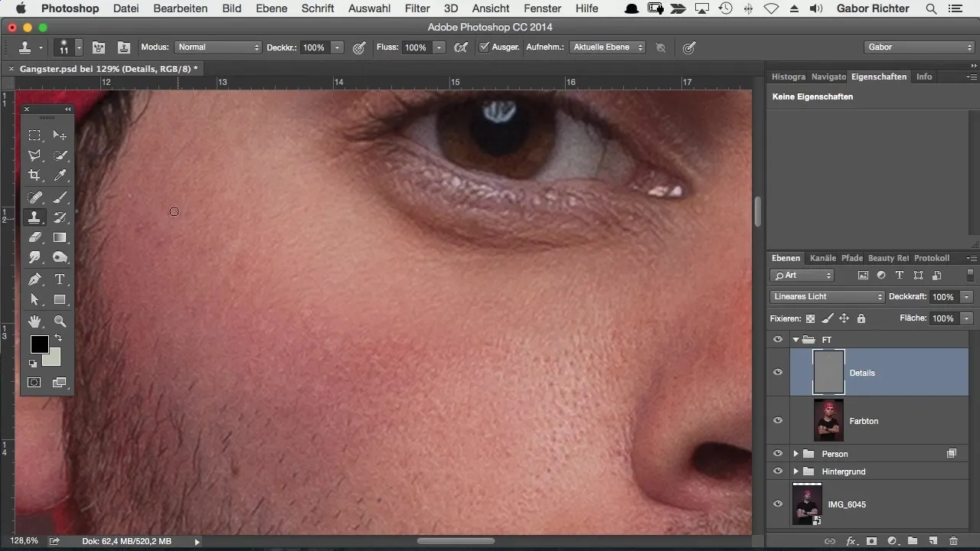Select the Gradient tool
The height and width of the screenshot is (551, 980).
coord(60,238)
